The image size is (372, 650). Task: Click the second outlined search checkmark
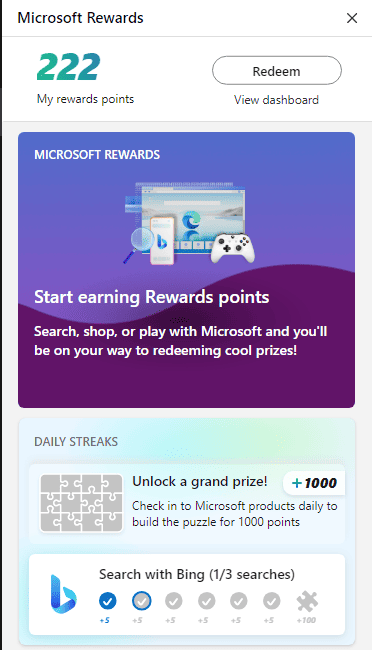coord(141,601)
